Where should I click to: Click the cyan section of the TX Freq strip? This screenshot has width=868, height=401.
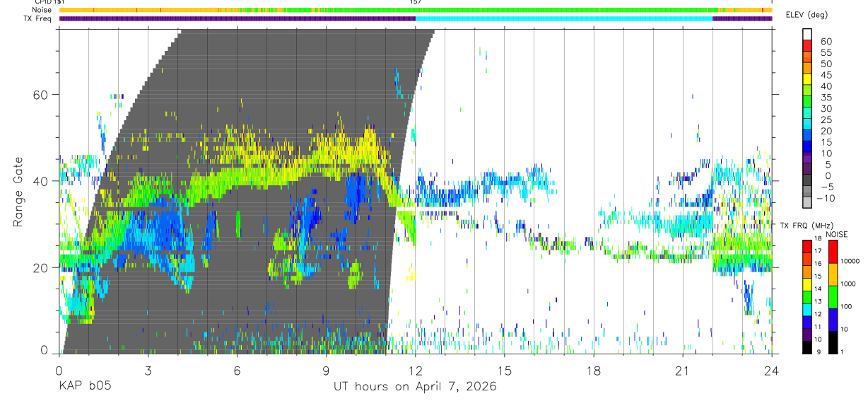coord(564,18)
